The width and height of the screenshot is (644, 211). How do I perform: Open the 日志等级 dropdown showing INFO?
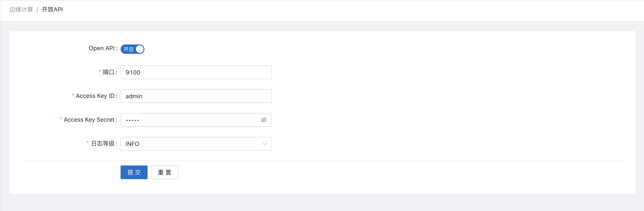[196, 144]
